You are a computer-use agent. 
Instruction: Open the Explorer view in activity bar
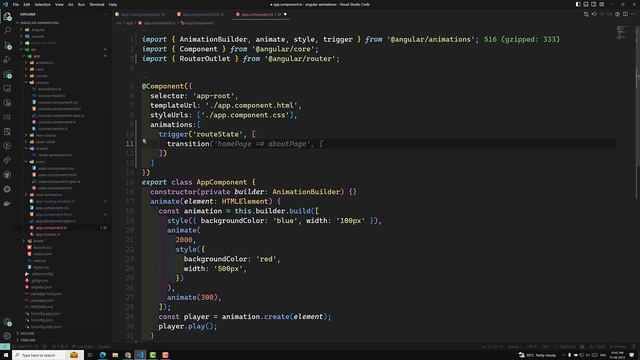(7, 17)
